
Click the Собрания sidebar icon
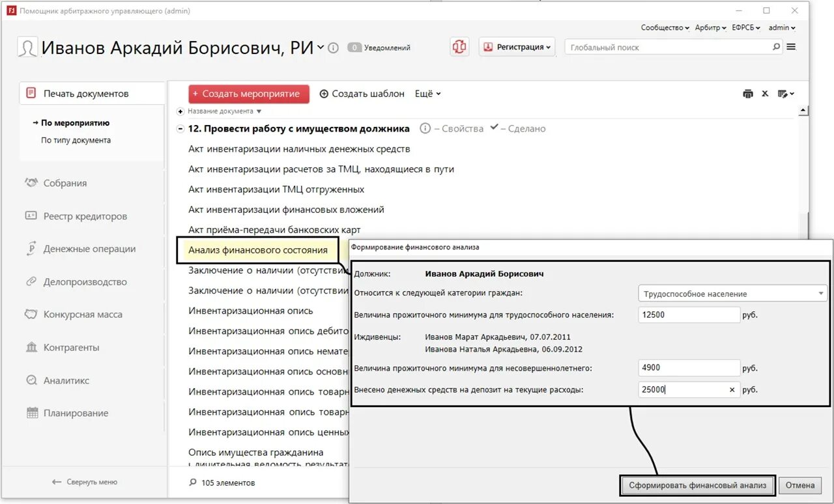point(31,183)
